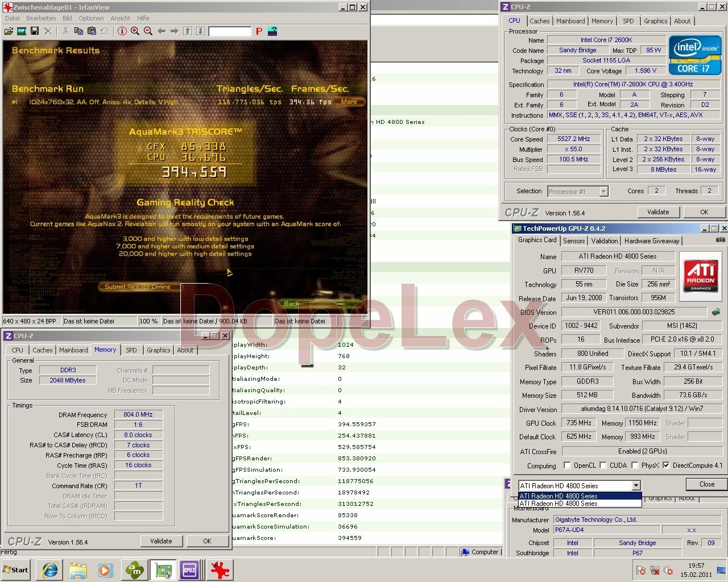
Task: Open a file in IrfanView toolbar
Action: [9, 31]
